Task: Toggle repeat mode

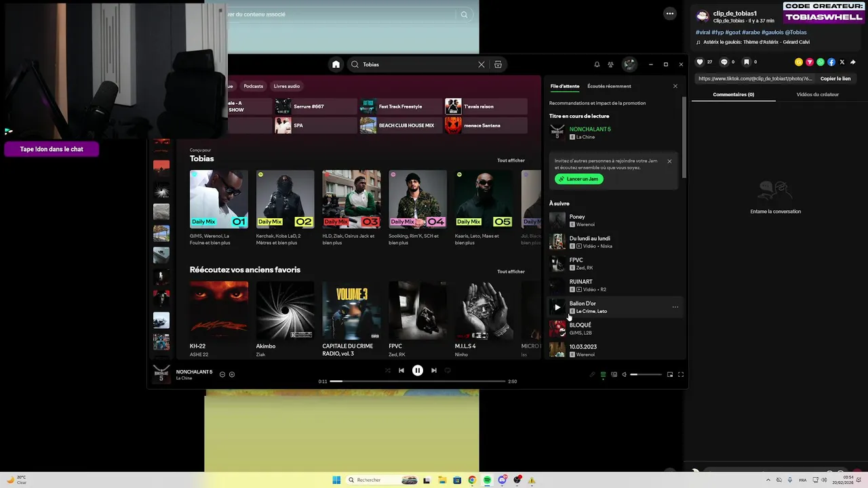Action: (448, 370)
